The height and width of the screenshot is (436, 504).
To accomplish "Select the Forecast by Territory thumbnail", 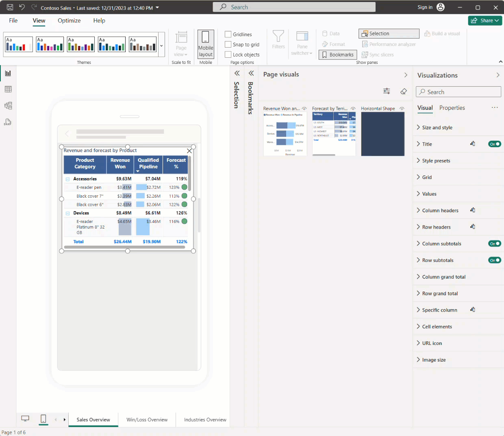I will click(334, 134).
